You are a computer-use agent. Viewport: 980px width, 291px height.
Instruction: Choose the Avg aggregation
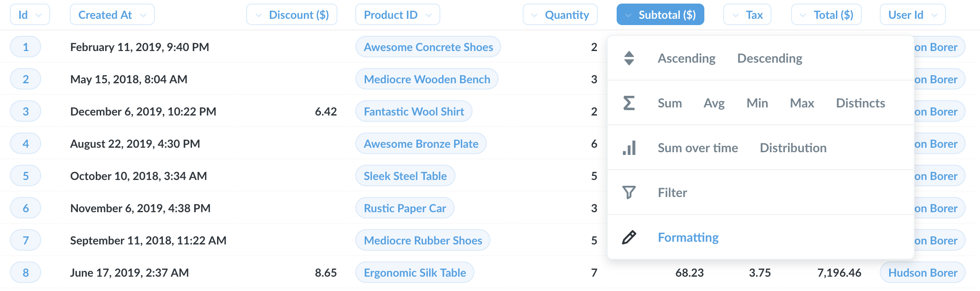714,103
